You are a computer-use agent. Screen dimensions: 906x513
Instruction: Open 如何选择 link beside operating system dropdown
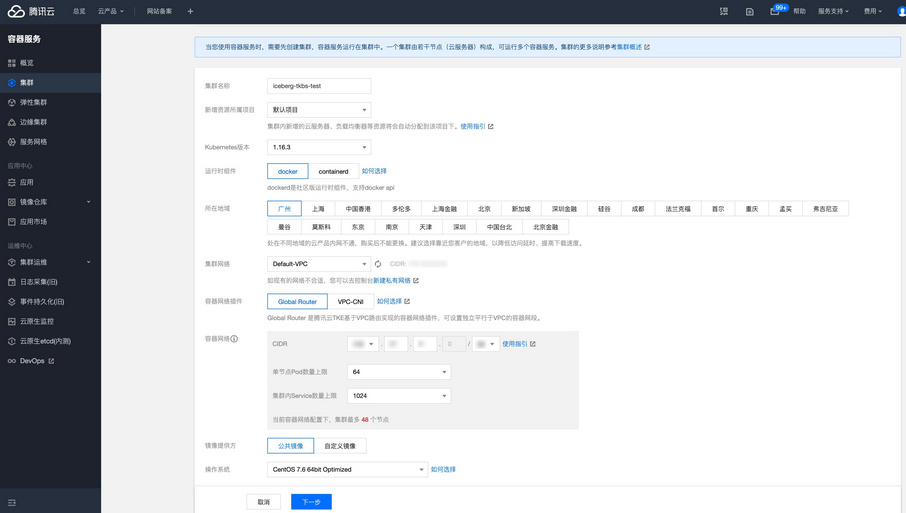coord(443,470)
